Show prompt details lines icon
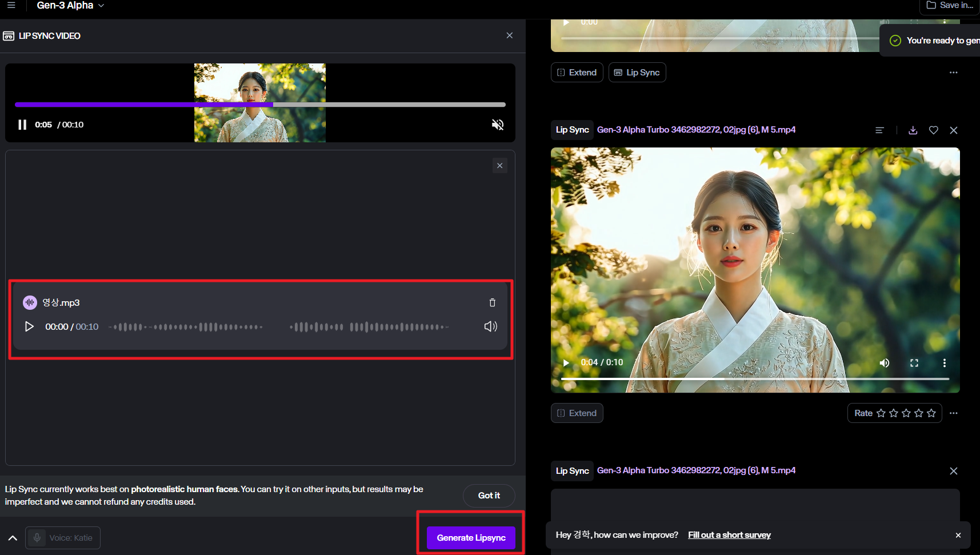 tap(879, 130)
